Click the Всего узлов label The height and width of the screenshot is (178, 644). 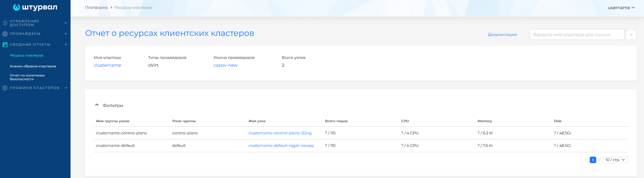tap(293, 58)
